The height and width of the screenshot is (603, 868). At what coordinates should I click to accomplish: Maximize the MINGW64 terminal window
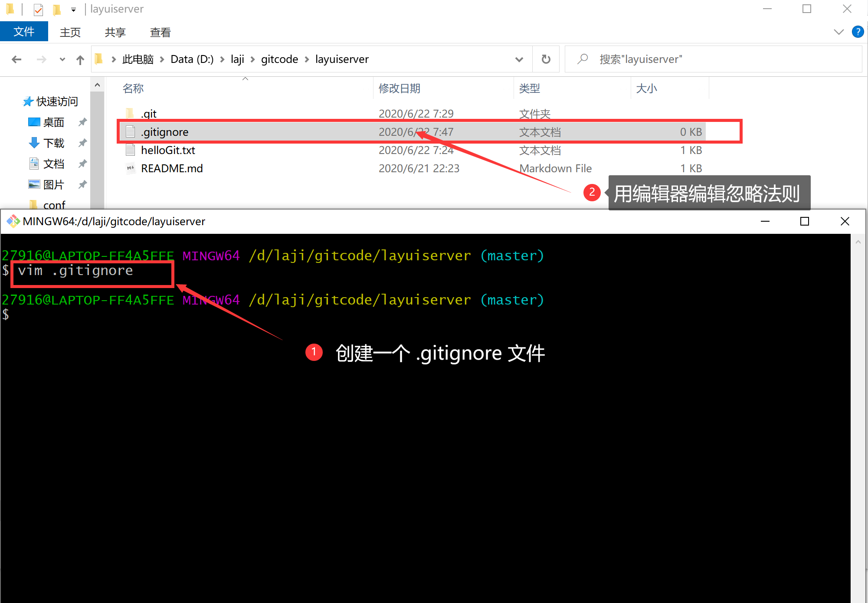(805, 221)
